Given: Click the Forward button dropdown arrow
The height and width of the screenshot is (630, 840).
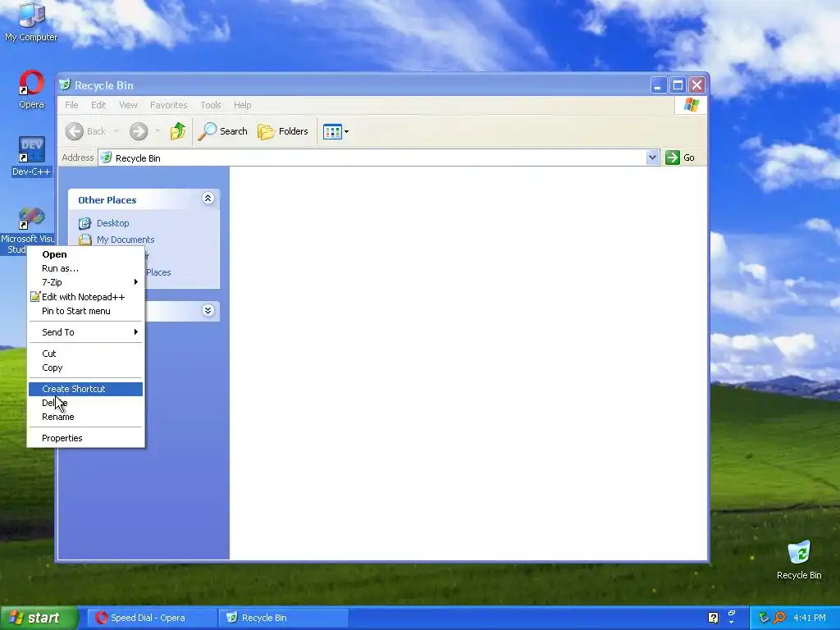Looking at the screenshot, I should [157, 131].
